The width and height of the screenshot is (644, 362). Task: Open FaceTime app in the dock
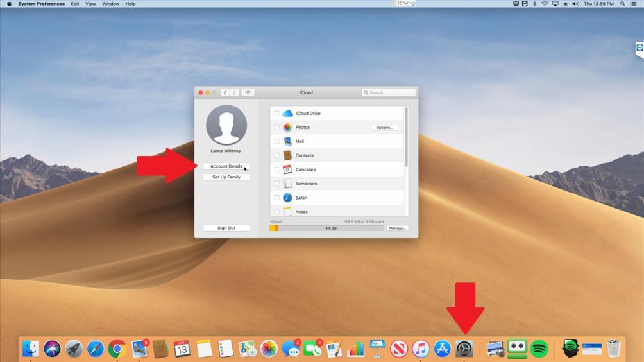click(x=312, y=349)
